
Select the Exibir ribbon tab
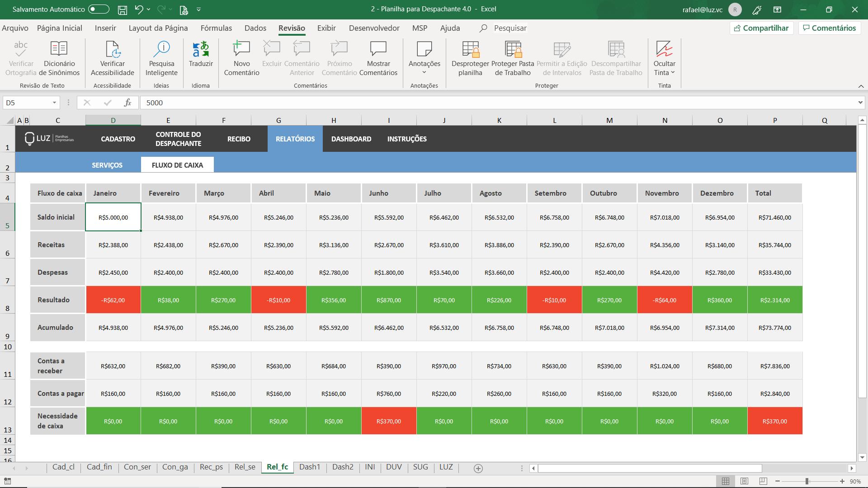[x=326, y=28]
